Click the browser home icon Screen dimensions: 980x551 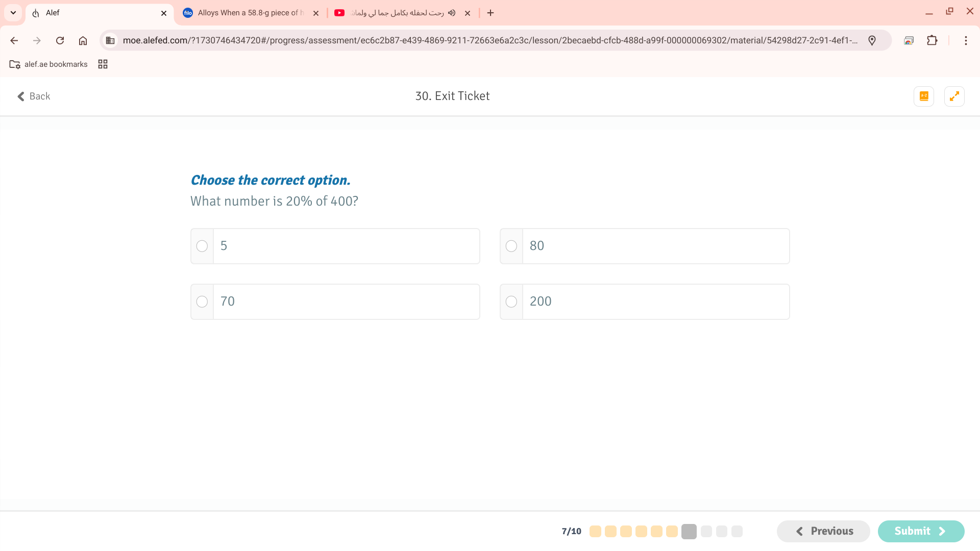tap(83, 40)
